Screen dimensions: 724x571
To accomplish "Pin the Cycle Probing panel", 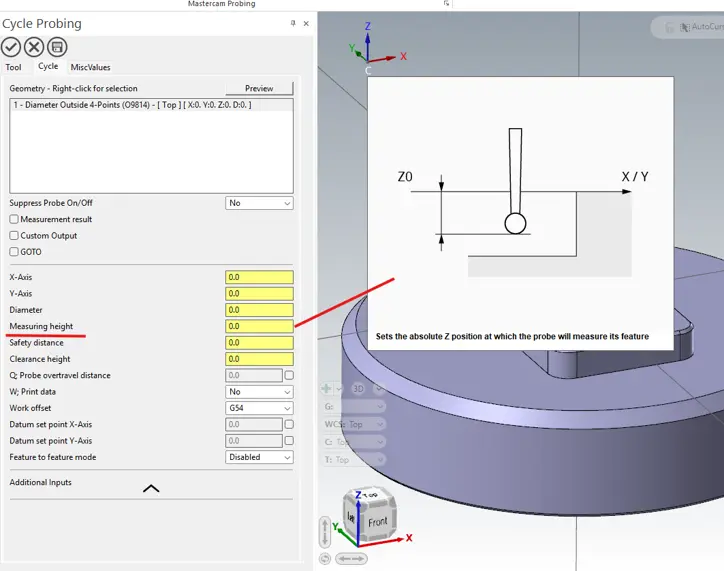I will (x=293, y=23).
